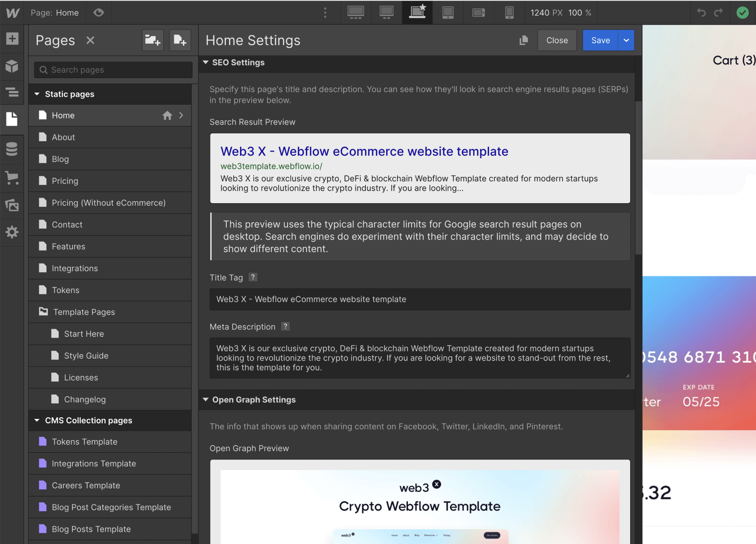Save the Home page settings

tap(600, 40)
